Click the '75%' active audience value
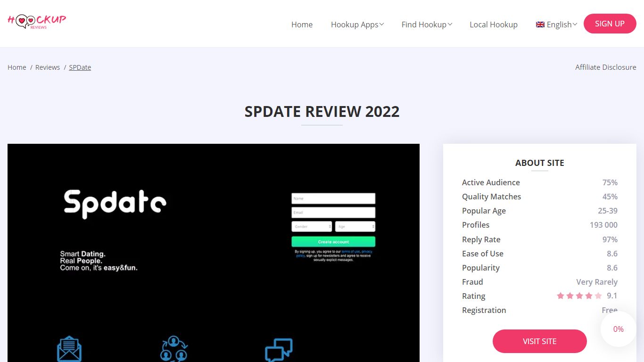 pos(610,182)
